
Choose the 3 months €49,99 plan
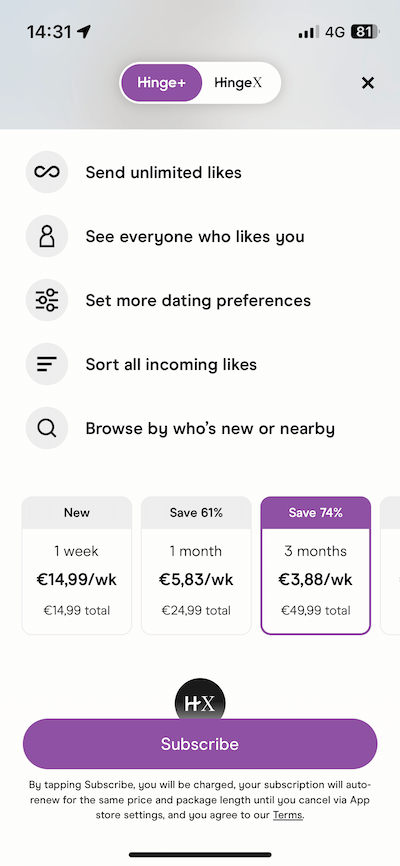(315, 566)
